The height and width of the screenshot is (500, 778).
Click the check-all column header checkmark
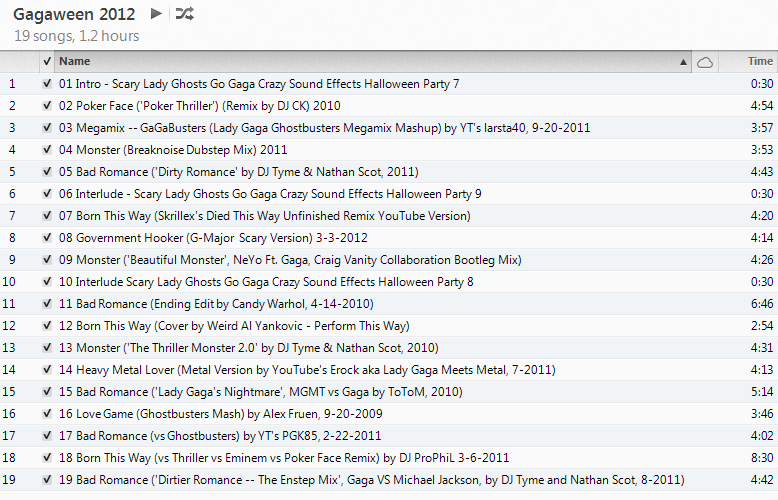[47, 62]
